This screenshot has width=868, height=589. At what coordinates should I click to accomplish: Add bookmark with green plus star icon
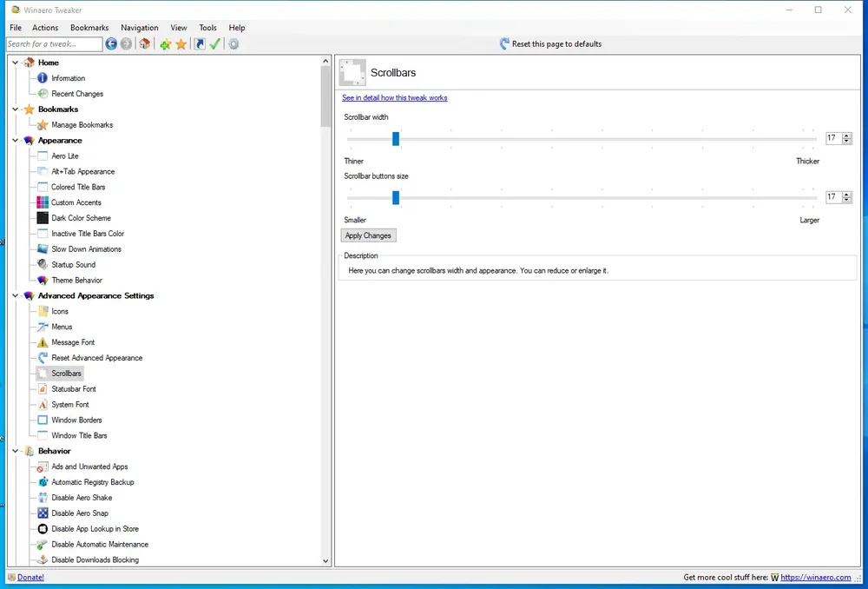point(165,44)
